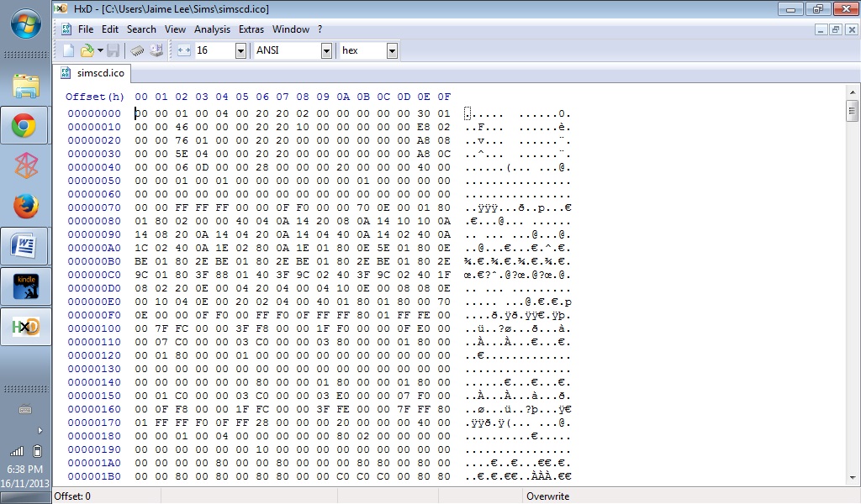
Task: Open the Extras menu
Action: (251, 29)
